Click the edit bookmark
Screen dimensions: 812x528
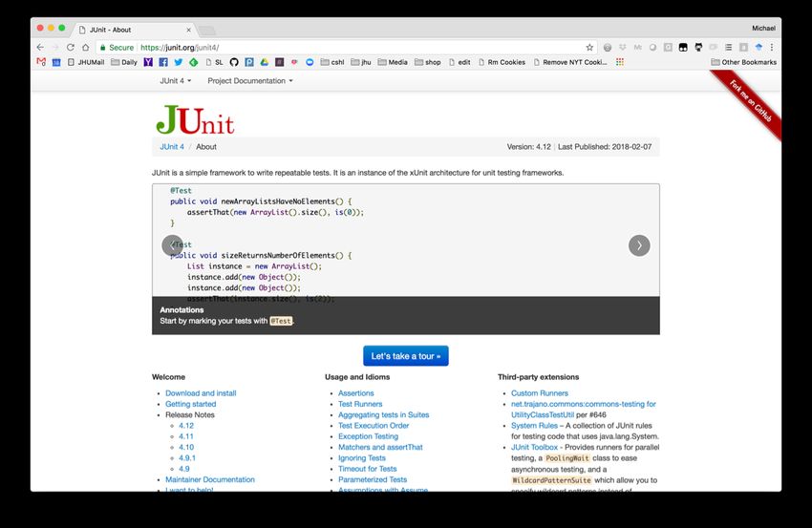459,62
